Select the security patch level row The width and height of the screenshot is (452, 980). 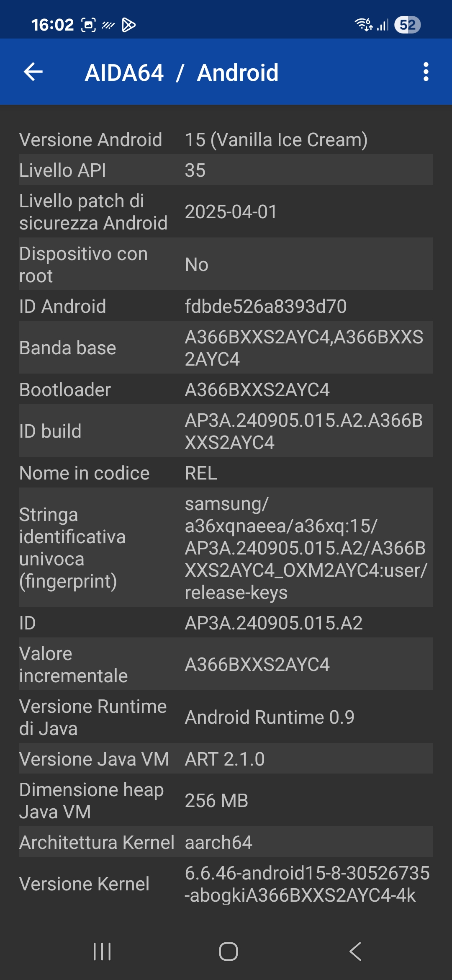[x=226, y=211]
